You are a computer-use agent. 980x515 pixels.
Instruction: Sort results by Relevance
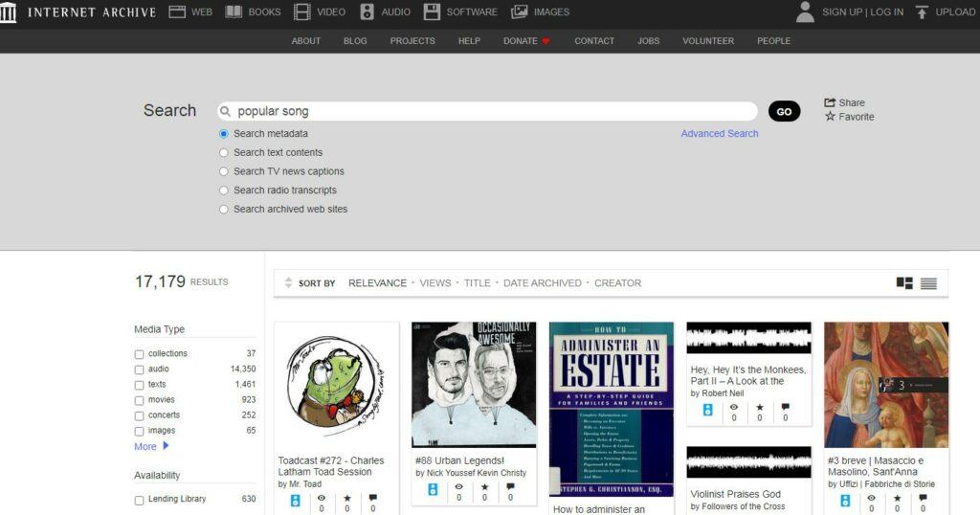[x=377, y=283]
